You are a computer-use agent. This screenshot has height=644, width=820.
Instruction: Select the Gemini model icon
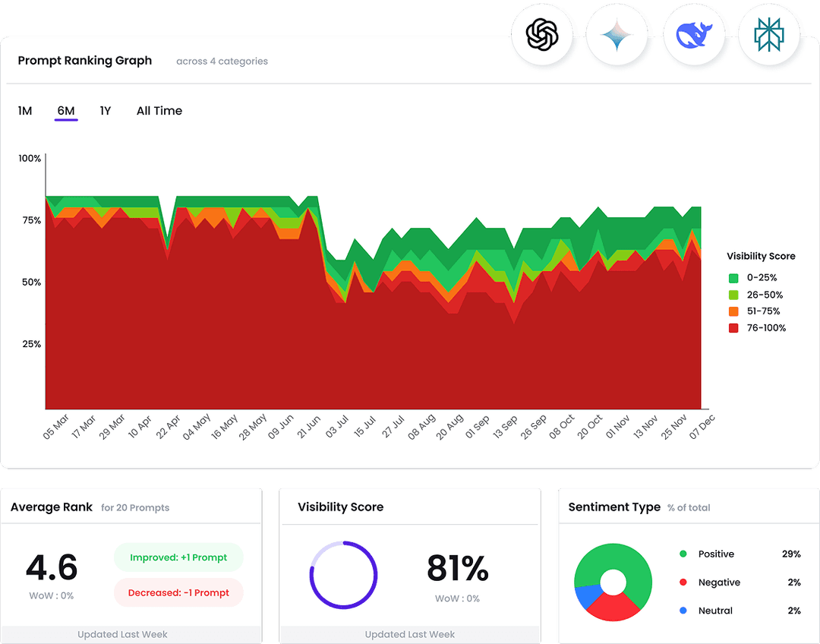pyautogui.click(x=617, y=33)
